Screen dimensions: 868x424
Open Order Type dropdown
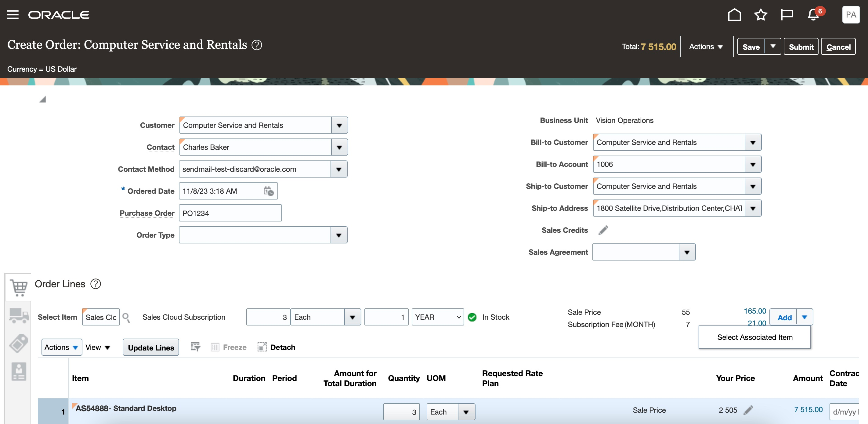[339, 235]
